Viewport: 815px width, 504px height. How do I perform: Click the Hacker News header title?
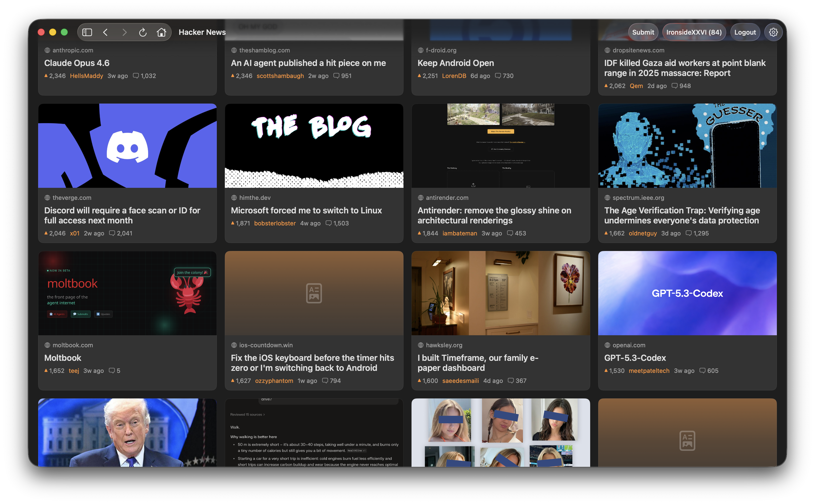(202, 32)
